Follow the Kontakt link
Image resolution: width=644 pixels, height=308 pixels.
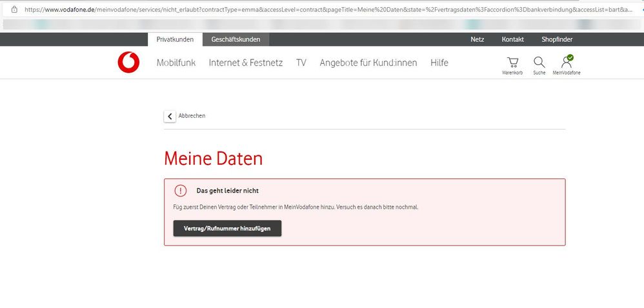(512, 39)
